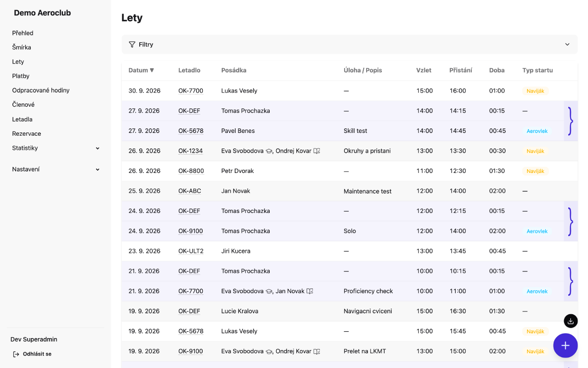The width and height of the screenshot is (588, 368).
Task: Click Vzlet column header
Action: click(x=424, y=70)
